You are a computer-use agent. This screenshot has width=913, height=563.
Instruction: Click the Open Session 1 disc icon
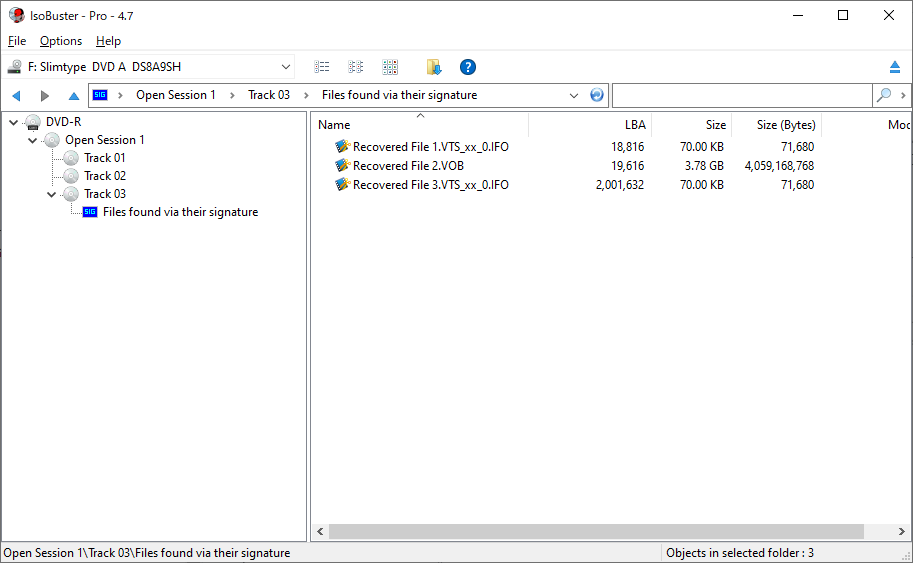point(52,140)
